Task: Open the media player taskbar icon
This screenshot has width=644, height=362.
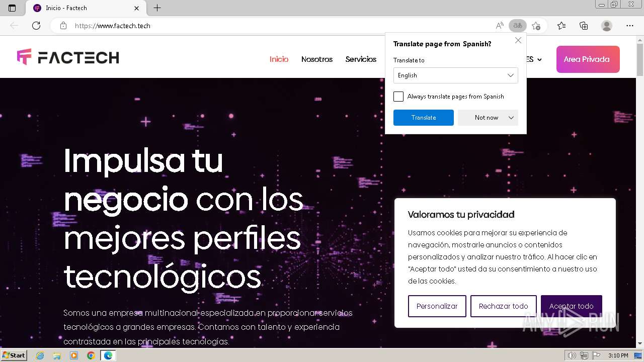Action: click(74, 355)
